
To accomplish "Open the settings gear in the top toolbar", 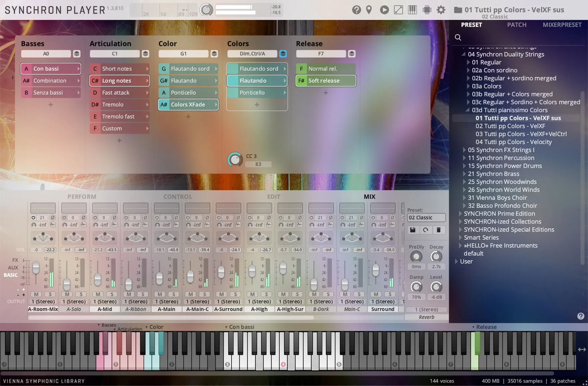I will coord(441,10).
